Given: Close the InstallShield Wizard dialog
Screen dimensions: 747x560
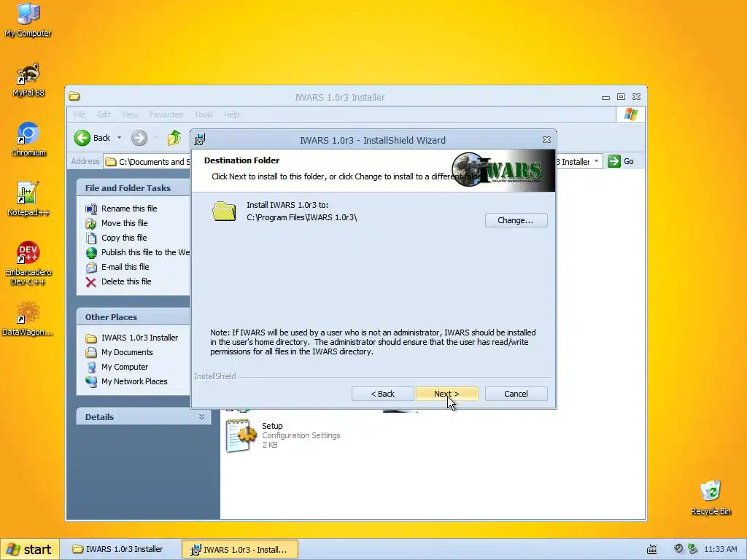Looking at the screenshot, I should (x=546, y=140).
